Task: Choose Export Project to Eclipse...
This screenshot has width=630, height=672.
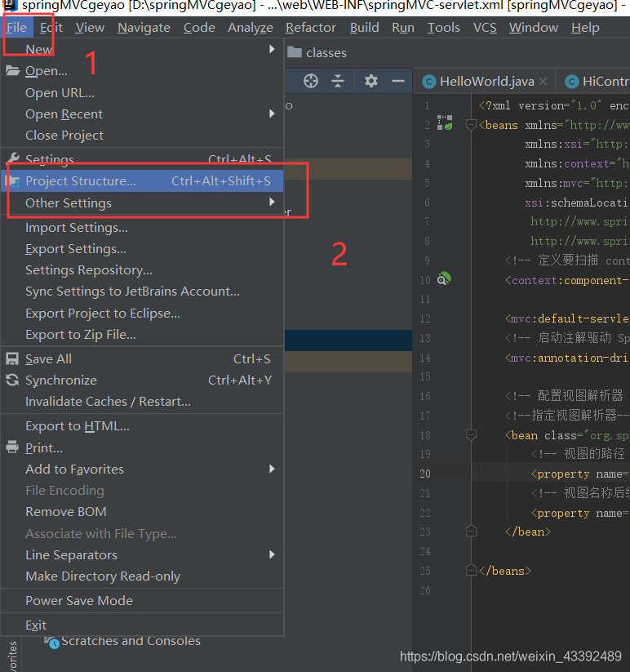Action: tap(142, 314)
